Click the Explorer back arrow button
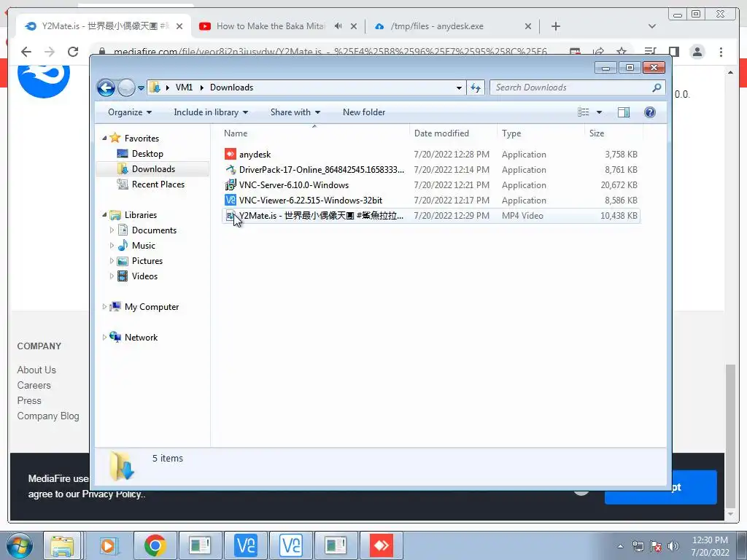747x560 pixels. (x=106, y=87)
